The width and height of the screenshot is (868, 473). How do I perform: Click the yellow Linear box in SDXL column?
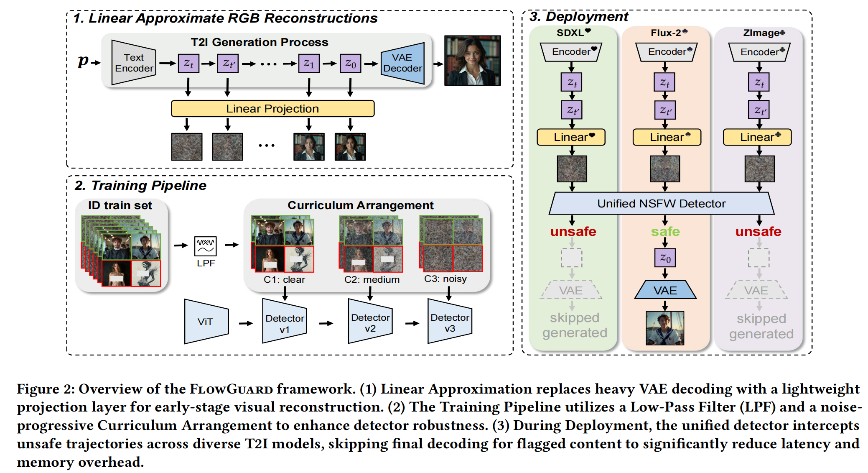coord(571,137)
